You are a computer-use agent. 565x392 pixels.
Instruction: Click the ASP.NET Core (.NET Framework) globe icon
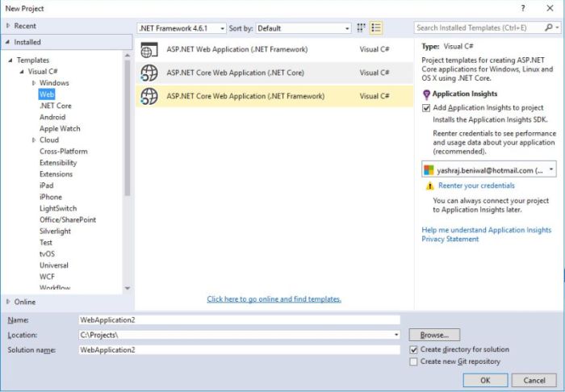pos(149,97)
